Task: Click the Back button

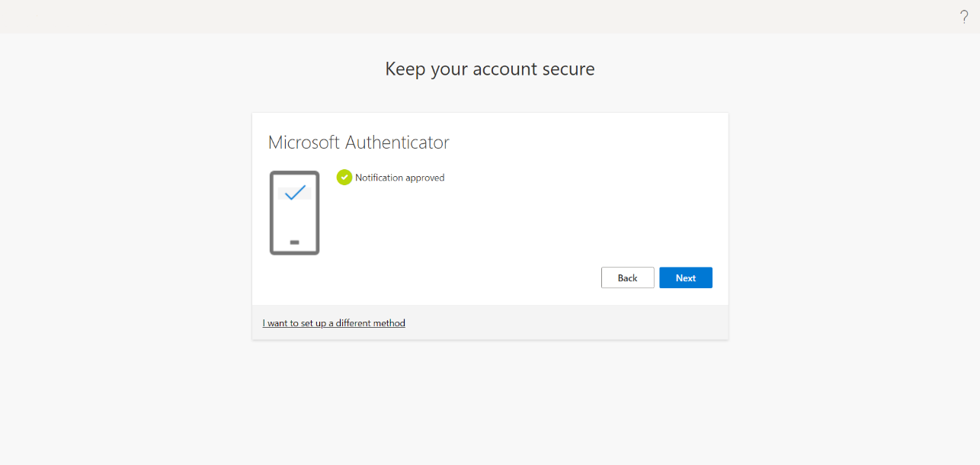Action: 627,277
